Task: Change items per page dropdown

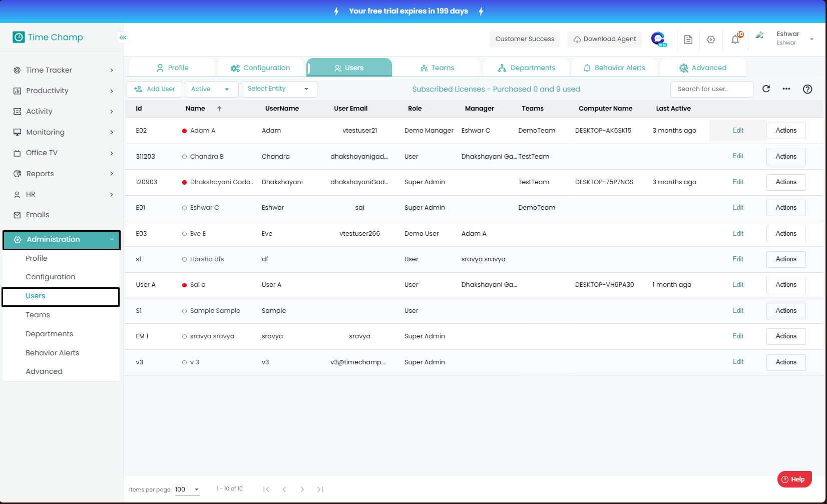Action: 187,489
